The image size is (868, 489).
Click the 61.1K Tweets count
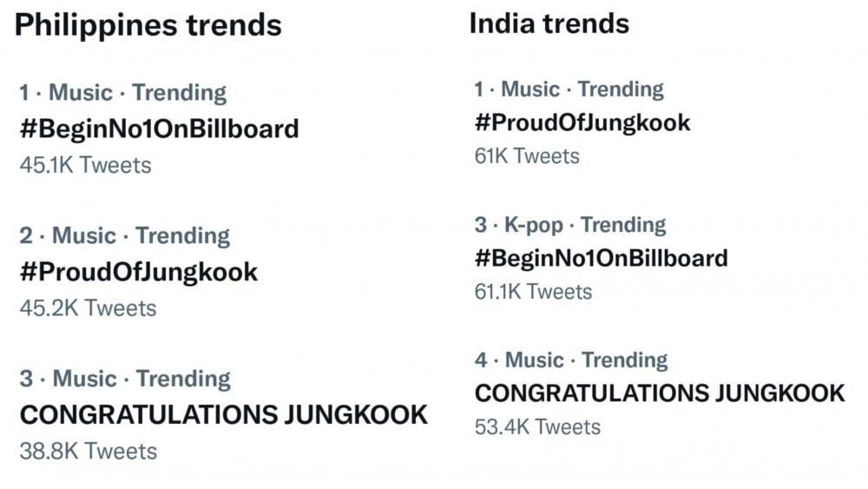tap(533, 292)
